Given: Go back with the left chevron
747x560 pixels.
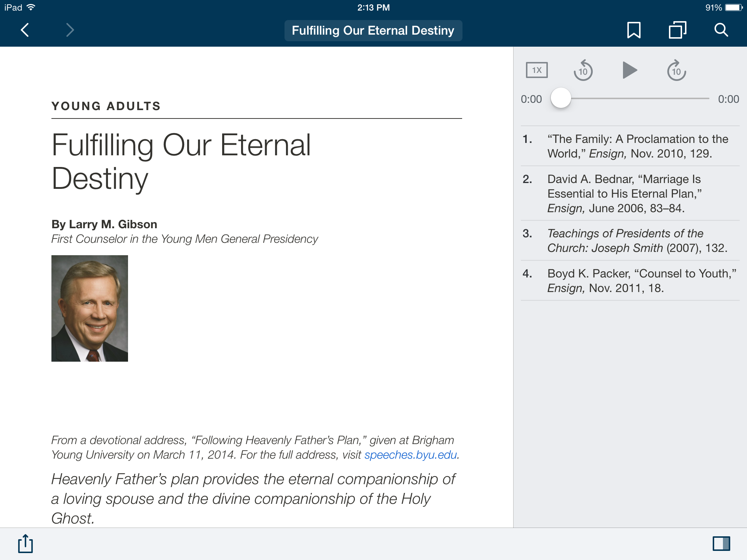Looking at the screenshot, I should tap(25, 30).
